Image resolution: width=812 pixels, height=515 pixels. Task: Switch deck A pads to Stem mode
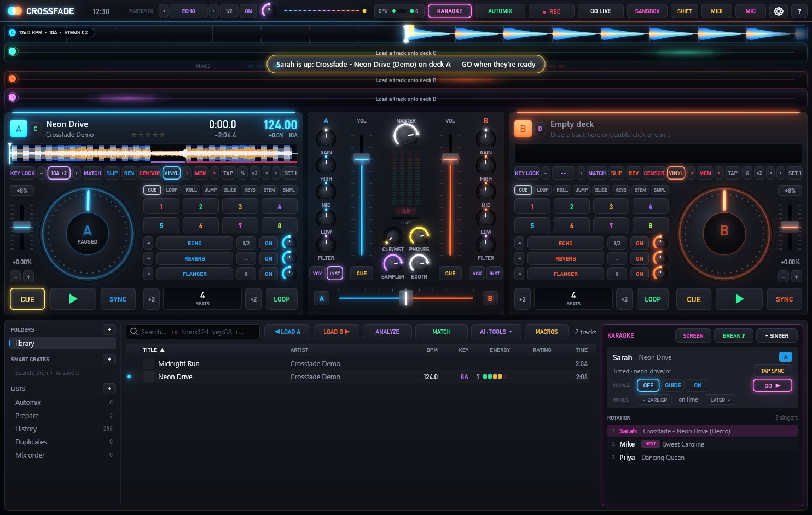point(269,190)
